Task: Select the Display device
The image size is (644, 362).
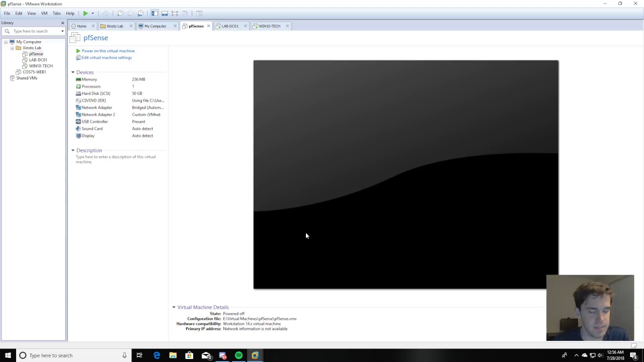Action: [120, 136]
